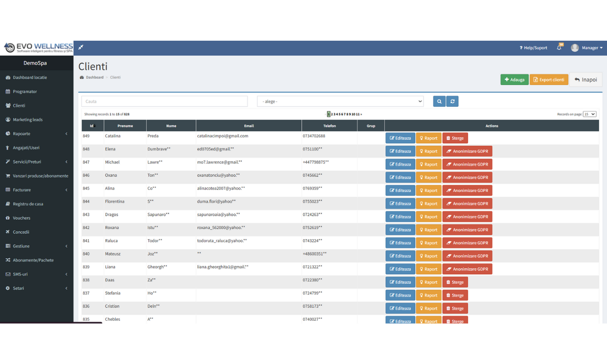Open the notifications bell icon

click(x=559, y=48)
